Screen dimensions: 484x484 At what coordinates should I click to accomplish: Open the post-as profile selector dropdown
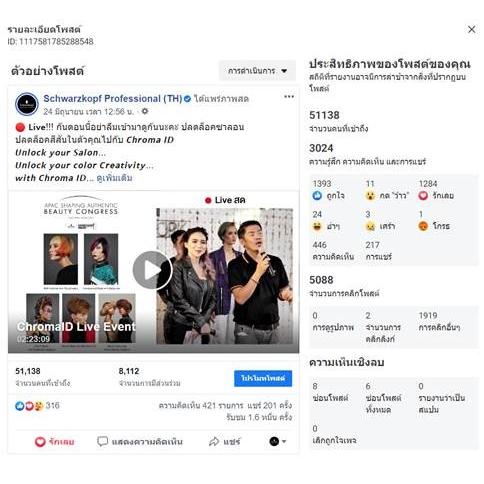[x=277, y=441]
